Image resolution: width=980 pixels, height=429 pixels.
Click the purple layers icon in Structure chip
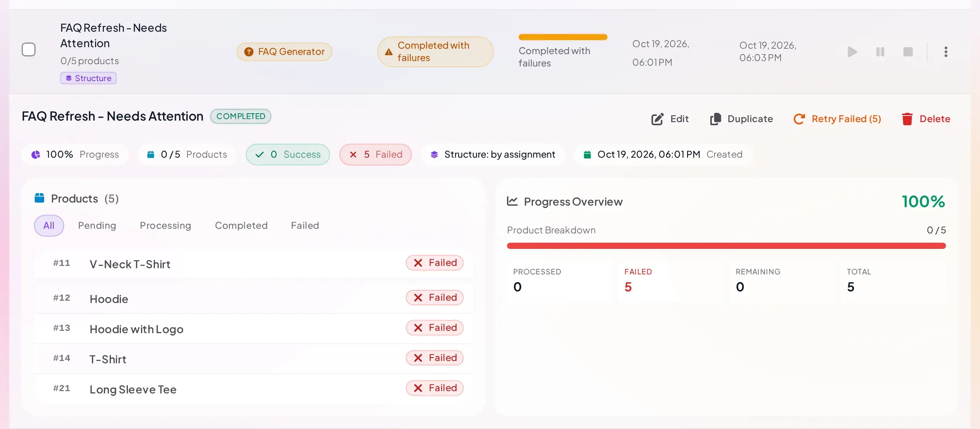434,155
